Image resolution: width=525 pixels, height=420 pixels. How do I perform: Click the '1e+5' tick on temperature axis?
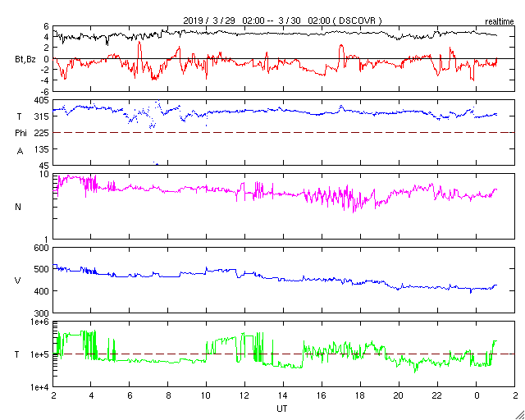[40, 354]
